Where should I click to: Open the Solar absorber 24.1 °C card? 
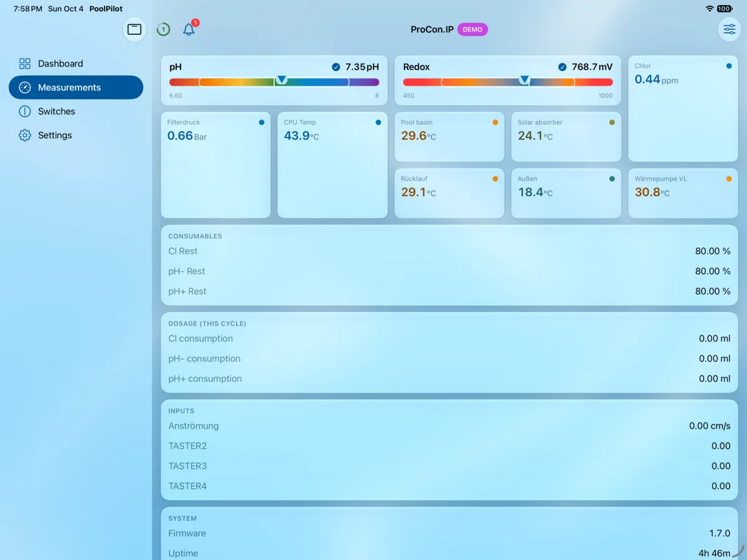click(x=566, y=137)
